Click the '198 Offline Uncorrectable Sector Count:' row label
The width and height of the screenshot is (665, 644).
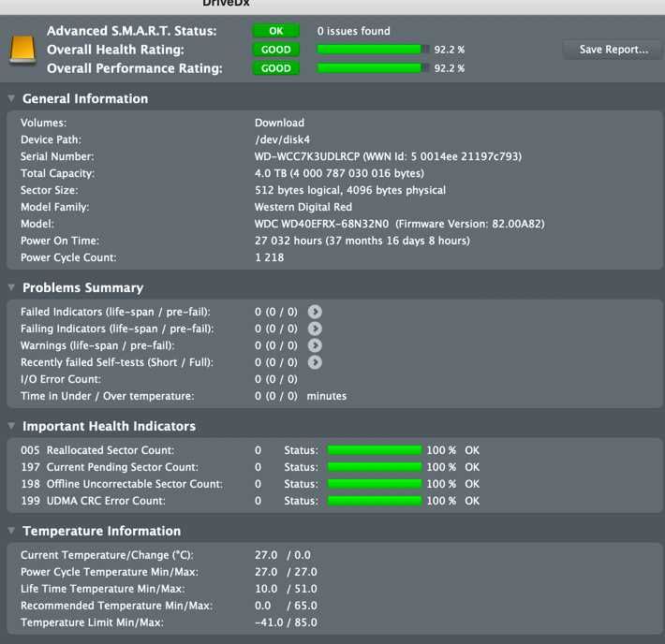(122, 484)
